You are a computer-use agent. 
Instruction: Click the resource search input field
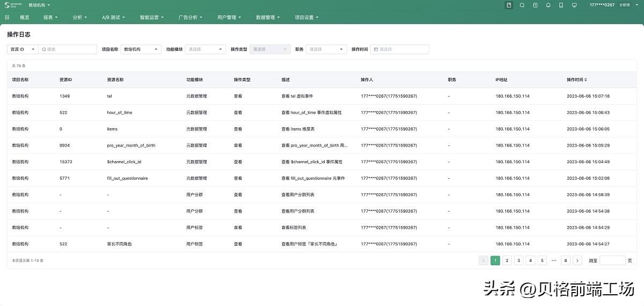tap(68, 49)
